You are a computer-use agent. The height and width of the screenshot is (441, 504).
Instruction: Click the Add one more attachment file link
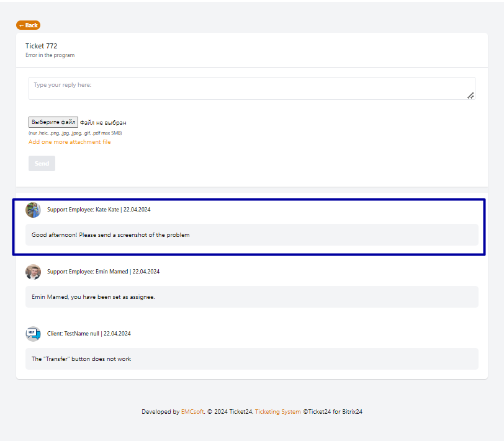(x=70, y=142)
